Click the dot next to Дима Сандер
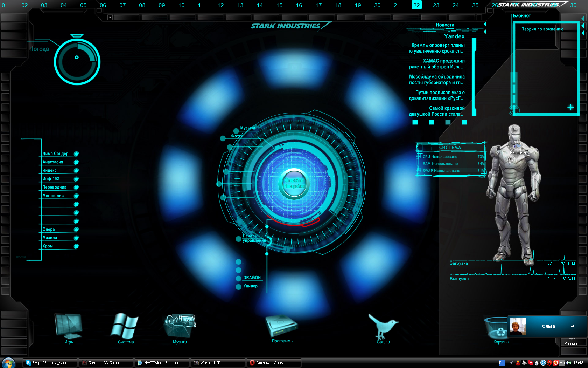The width and height of the screenshot is (588, 368). 76,154
